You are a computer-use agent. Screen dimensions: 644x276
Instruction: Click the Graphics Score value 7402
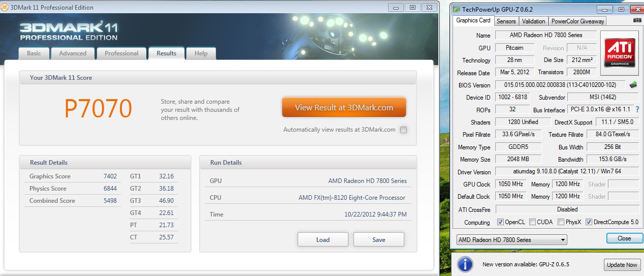[110, 176]
